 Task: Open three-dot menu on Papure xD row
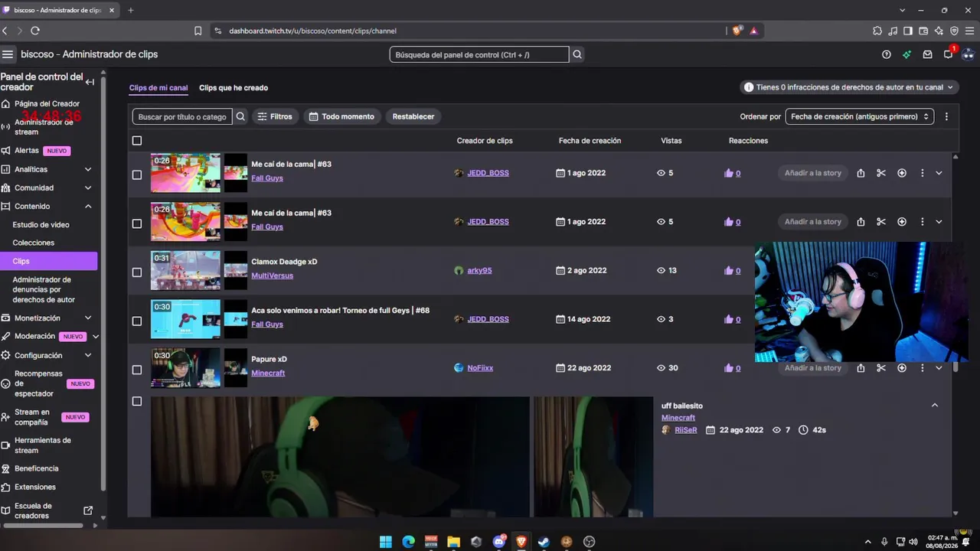pyautogui.click(x=922, y=368)
